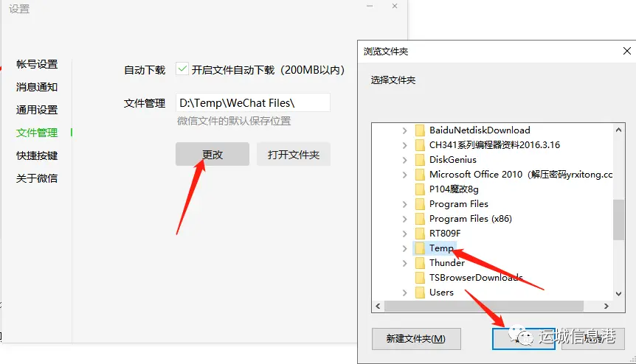Image resolution: width=636 pixels, height=364 pixels.
Task: Open 通用设置 section
Action: (x=37, y=110)
